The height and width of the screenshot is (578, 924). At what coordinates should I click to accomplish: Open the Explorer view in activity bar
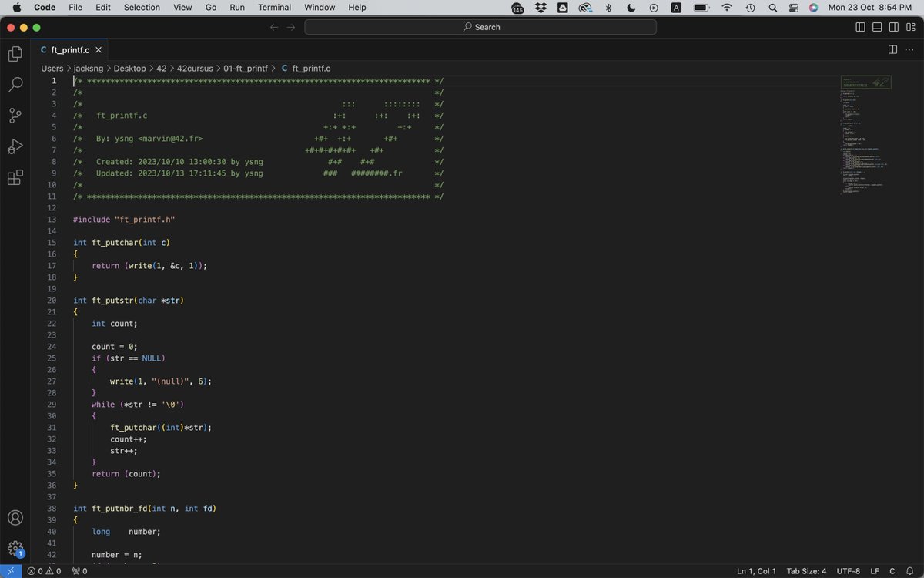(15, 54)
